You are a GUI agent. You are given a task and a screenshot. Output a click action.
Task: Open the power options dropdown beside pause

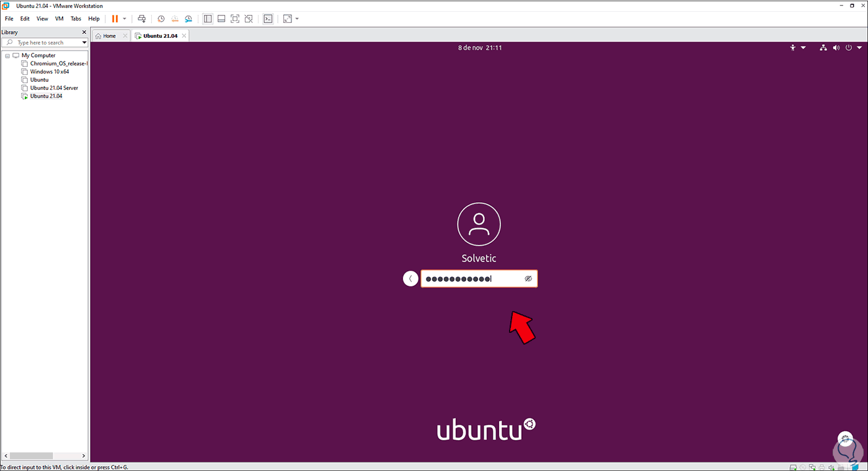pyautogui.click(x=125, y=19)
